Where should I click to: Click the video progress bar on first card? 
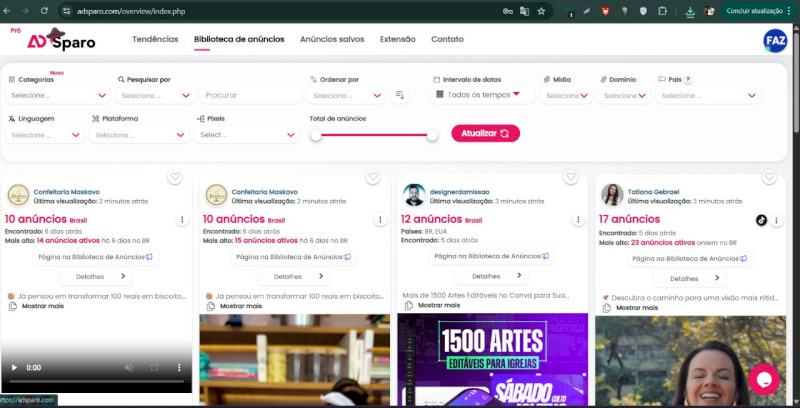click(x=96, y=381)
